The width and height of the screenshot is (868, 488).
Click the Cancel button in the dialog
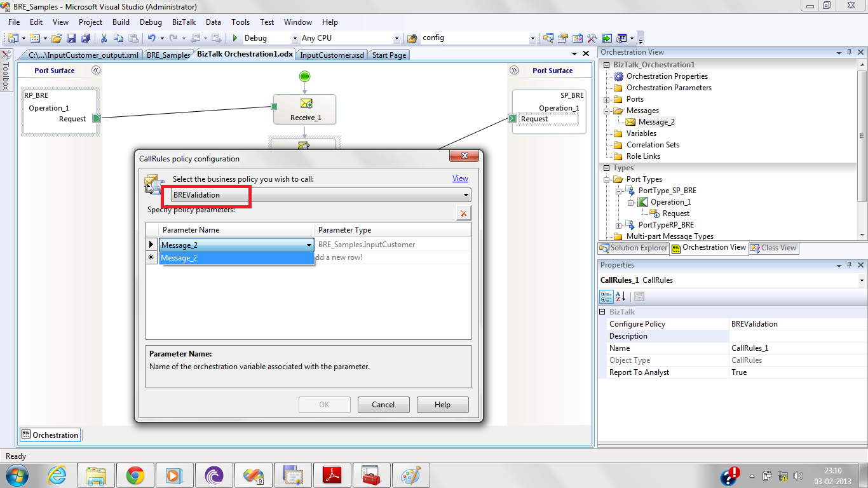pos(383,405)
